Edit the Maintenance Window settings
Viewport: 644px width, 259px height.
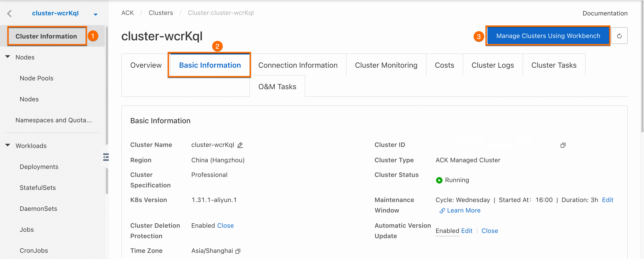point(607,200)
